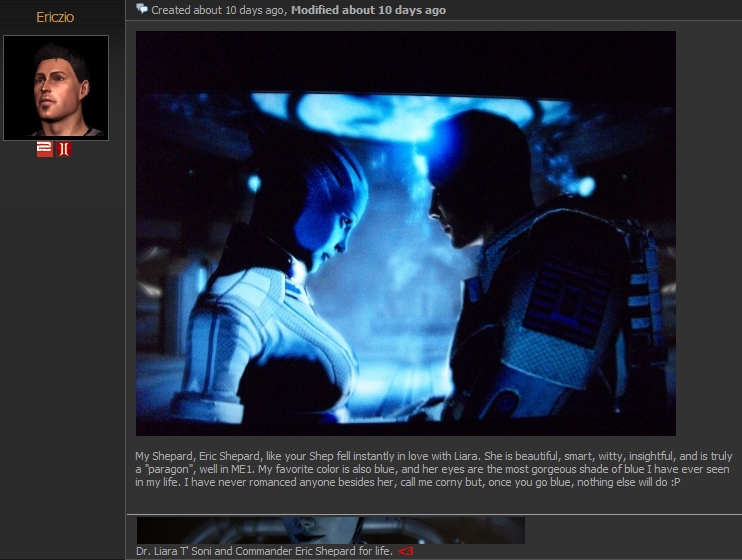Click the Mass Effect 2 badge icon
This screenshot has height=560, width=742.
[44, 149]
